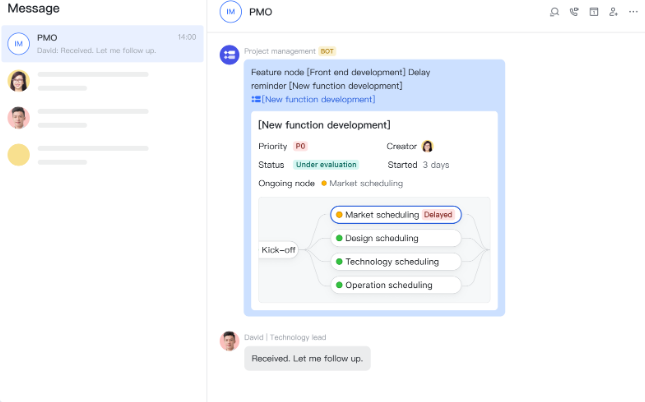Image resolution: width=645 pixels, height=402 pixels.
Task: Click the Ongoing node Market scheduling value
Action: click(366, 184)
